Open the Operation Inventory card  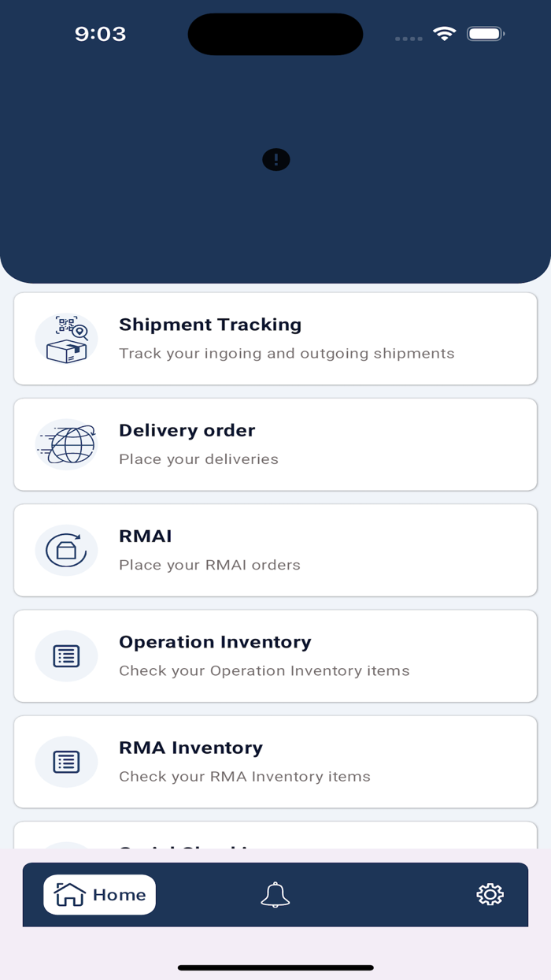(275, 655)
